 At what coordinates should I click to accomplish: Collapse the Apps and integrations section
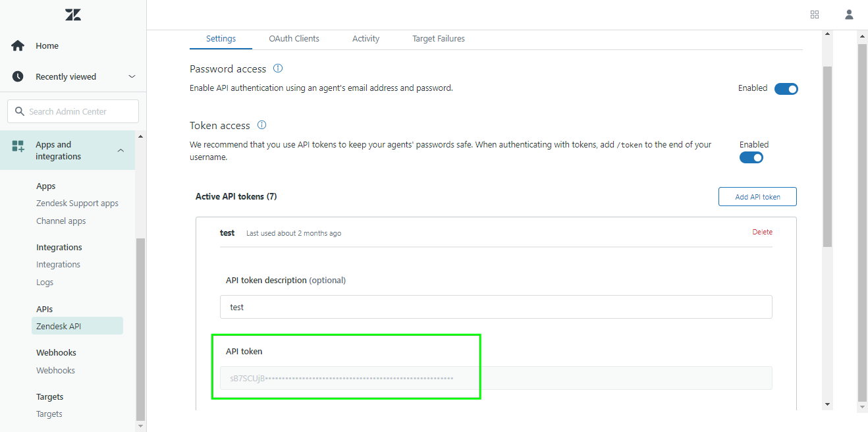[x=121, y=151]
